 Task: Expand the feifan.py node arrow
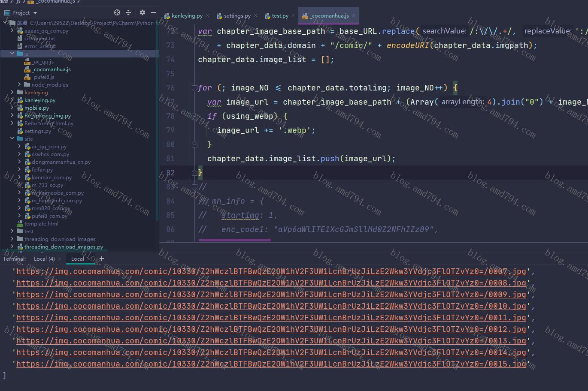[x=19, y=169]
